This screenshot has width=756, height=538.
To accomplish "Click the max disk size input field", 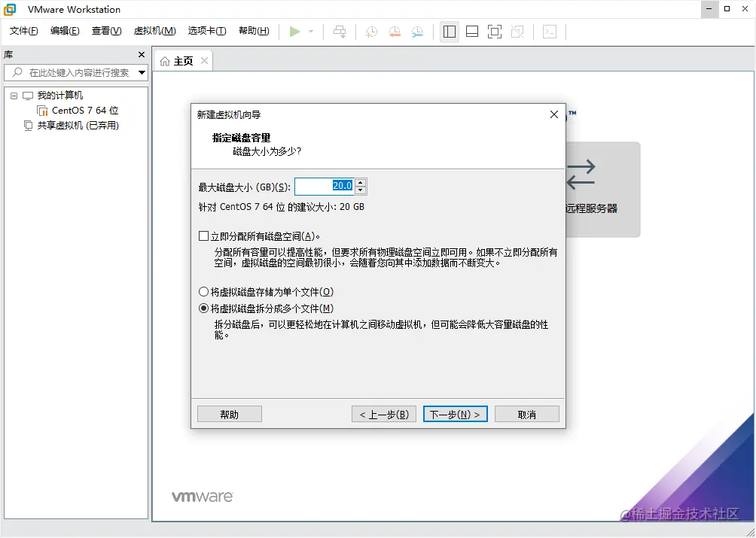I will coord(325,187).
